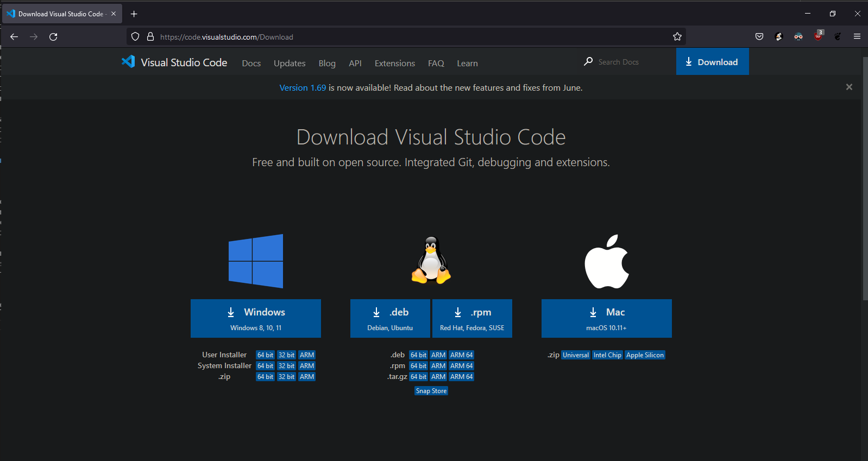This screenshot has width=868, height=461.
Task: Close the Download Visual Studio Code tab
Action: [114, 14]
